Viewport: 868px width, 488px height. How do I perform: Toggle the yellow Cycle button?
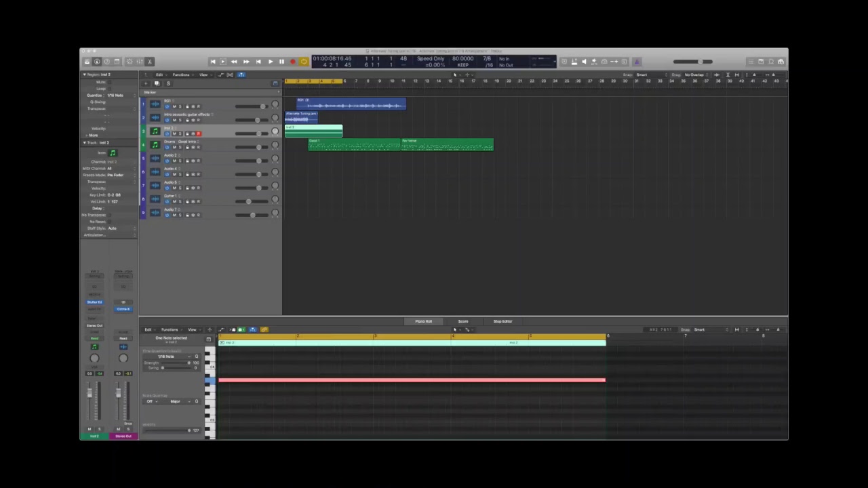tap(304, 62)
